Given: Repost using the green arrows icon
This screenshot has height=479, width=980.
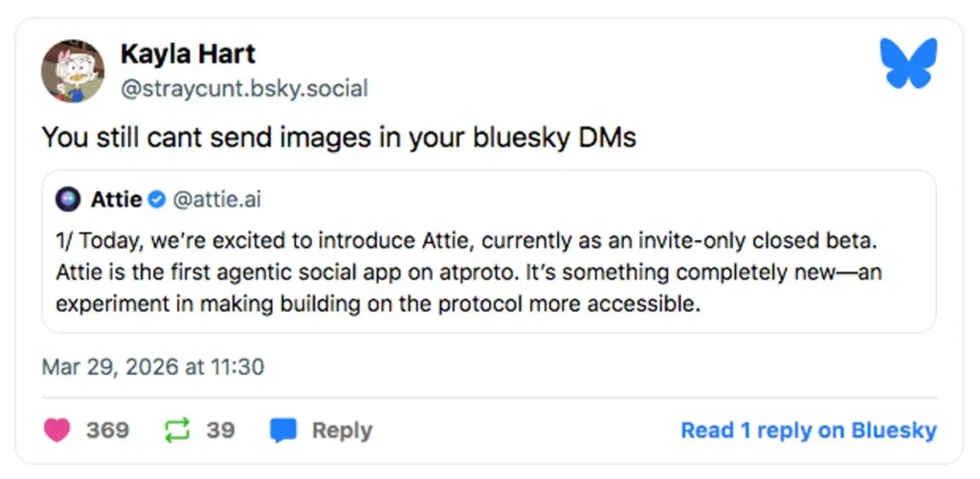Looking at the screenshot, I should (x=177, y=430).
